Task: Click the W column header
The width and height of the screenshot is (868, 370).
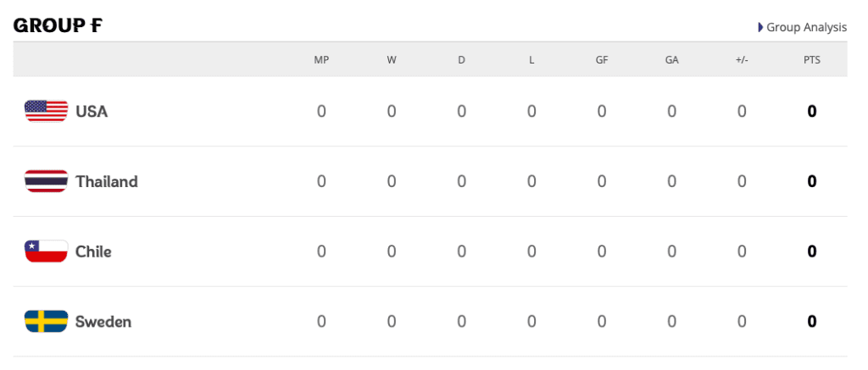Action: pos(392,60)
